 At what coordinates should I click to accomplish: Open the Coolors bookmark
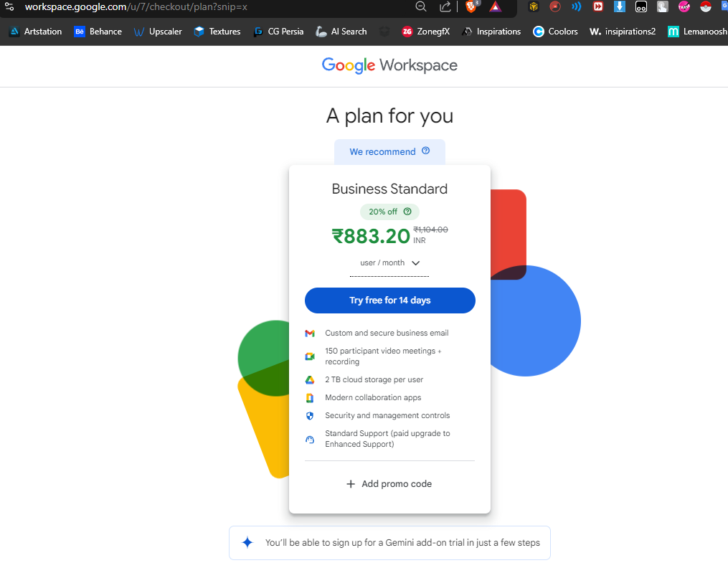555,32
